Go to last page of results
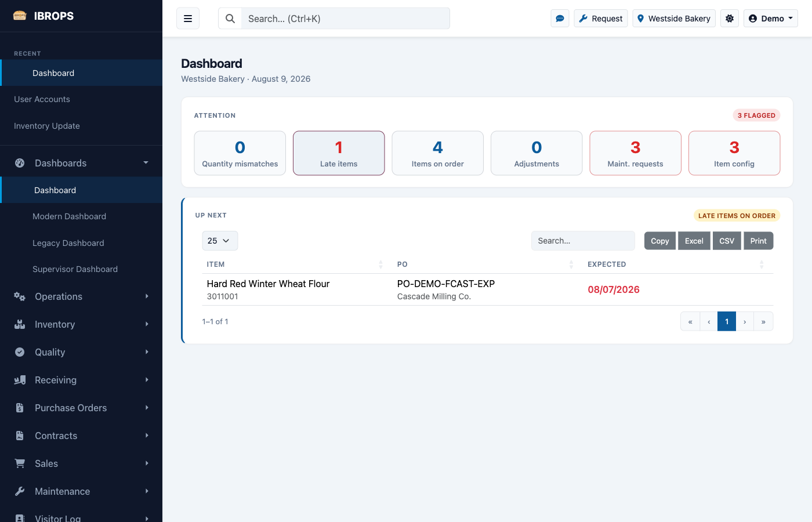Screen dimensions: 812x522 [763, 321]
